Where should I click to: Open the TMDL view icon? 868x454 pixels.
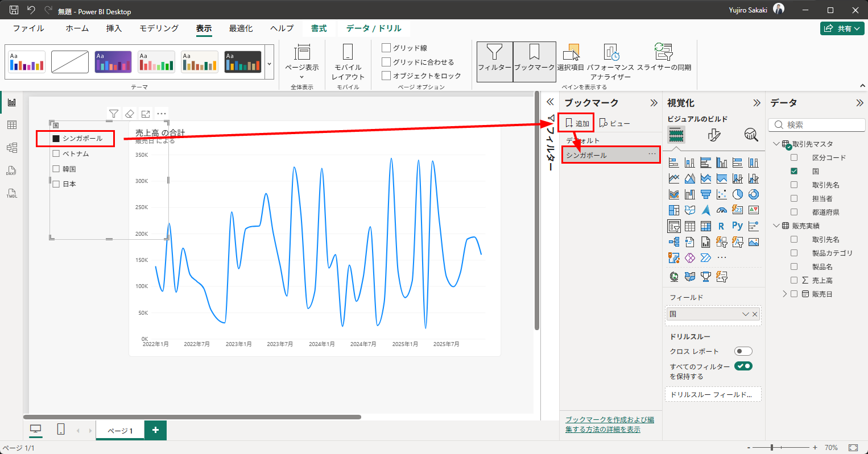pyautogui.click(x=12, y=193)
